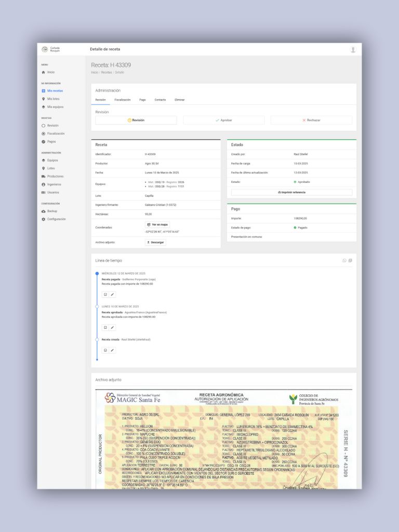Image resolution: width=399 pixels, height=532 pixels.
Task: Switch to the Pago tab
Action: [x=142, y=99]
